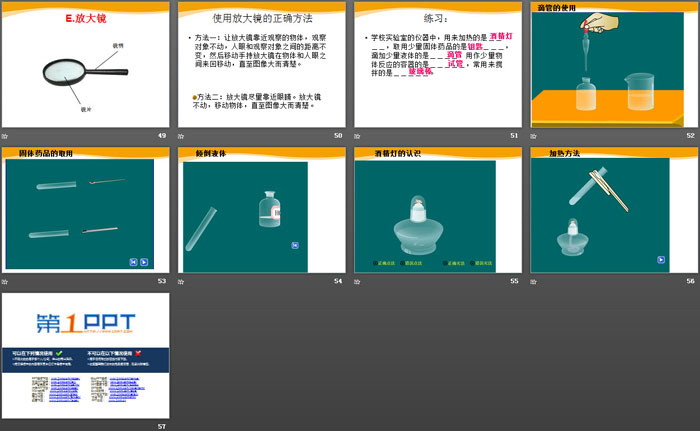Preview animation with star under slide 56

(x=533, y=282)
